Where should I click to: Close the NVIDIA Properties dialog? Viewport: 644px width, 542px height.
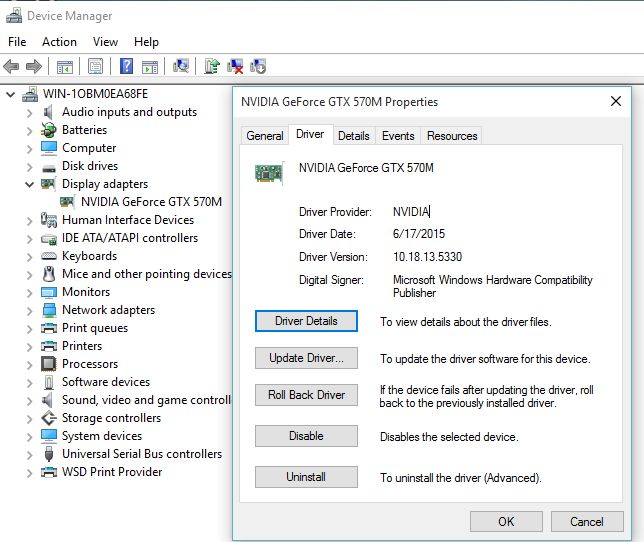point(616,101)
